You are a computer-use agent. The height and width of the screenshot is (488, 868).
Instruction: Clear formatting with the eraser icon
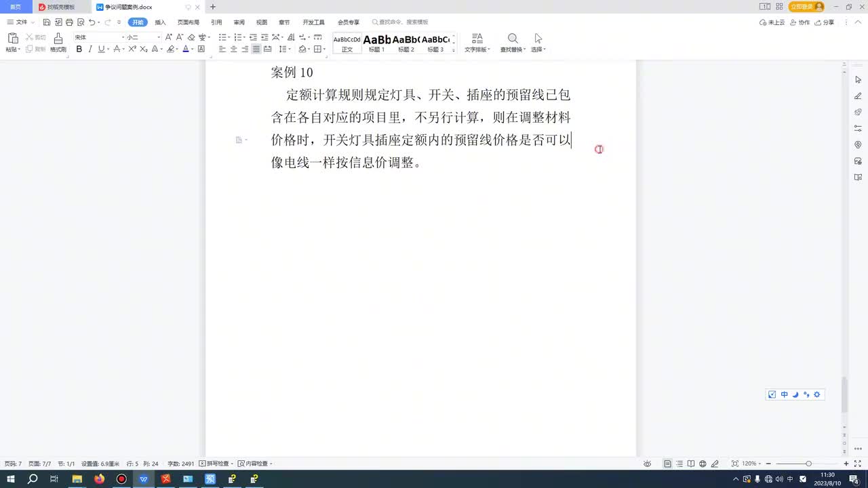[x=191, y=37]
